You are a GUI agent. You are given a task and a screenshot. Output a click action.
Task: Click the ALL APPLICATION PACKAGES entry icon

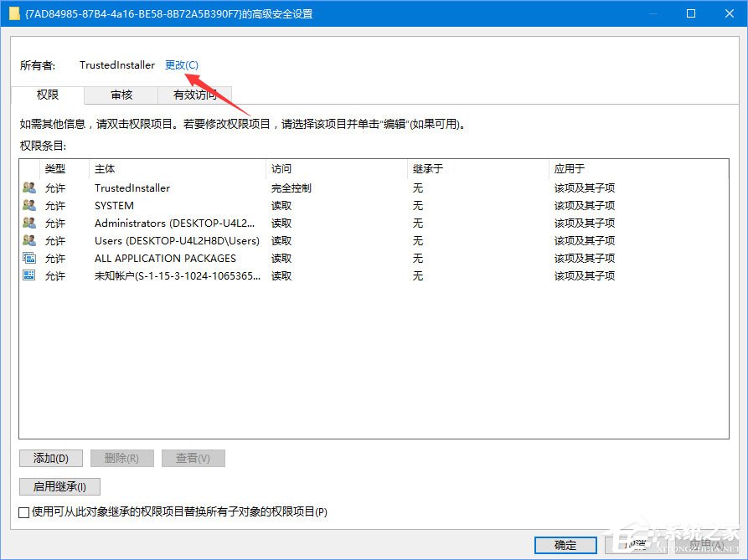click(28, 258)
